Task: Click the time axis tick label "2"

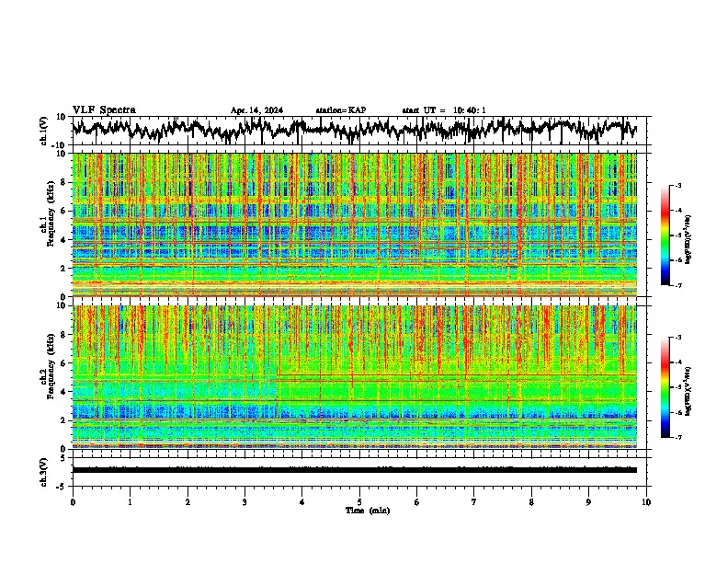Action: pos(188,502)
